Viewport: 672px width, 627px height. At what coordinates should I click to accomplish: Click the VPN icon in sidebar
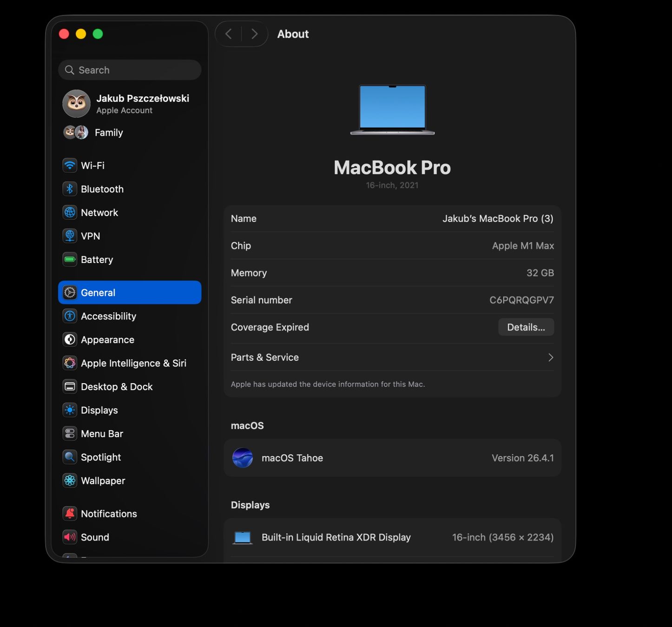[x=70, y=236]
